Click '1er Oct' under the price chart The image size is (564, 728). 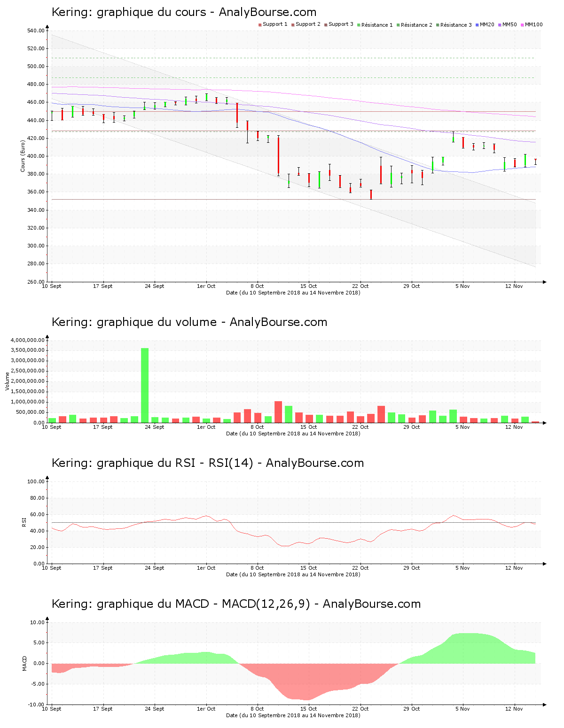(x=206, y=286)
